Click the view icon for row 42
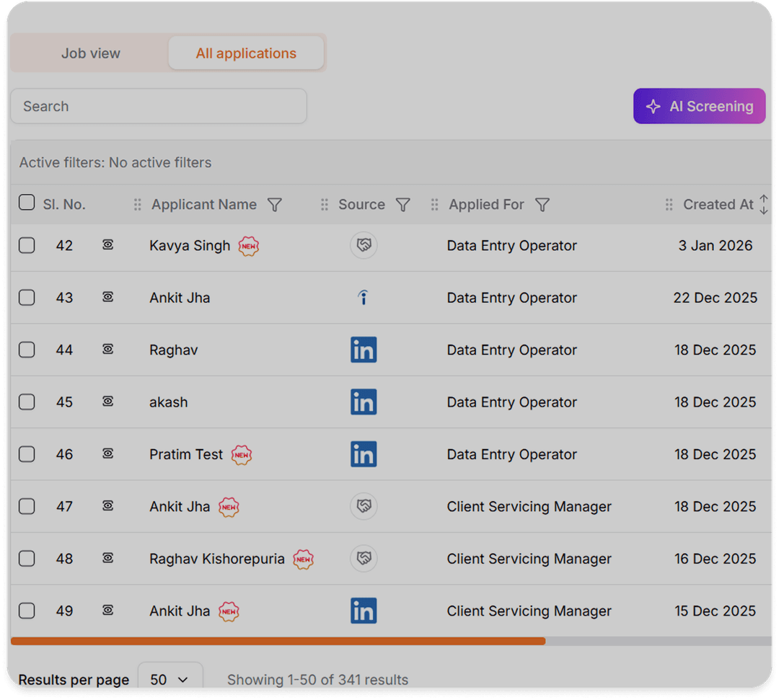This screenshot has height=700, width=779. point(107,246)
